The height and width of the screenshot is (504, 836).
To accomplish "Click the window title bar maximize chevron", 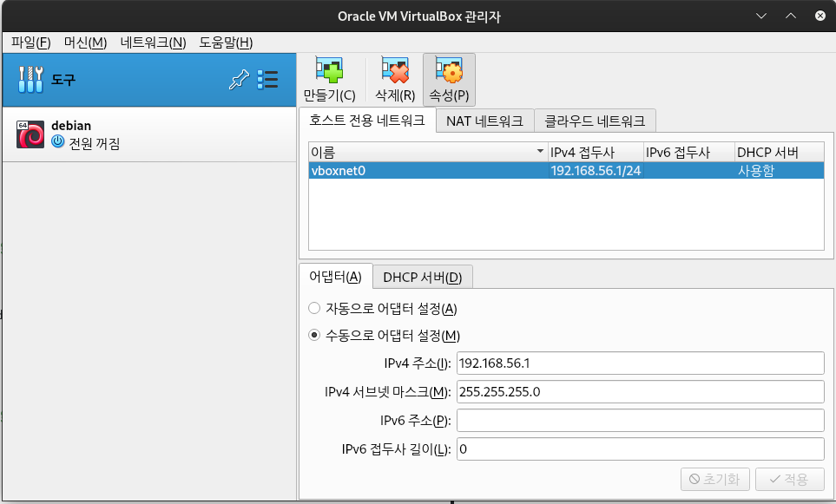I will click(x=791, y=16).
